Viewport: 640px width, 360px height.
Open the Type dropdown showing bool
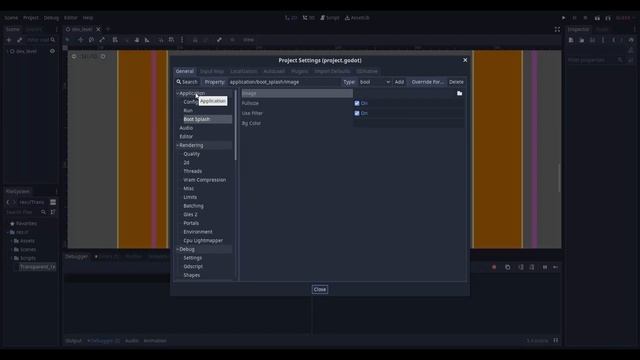tap(374, 82)
